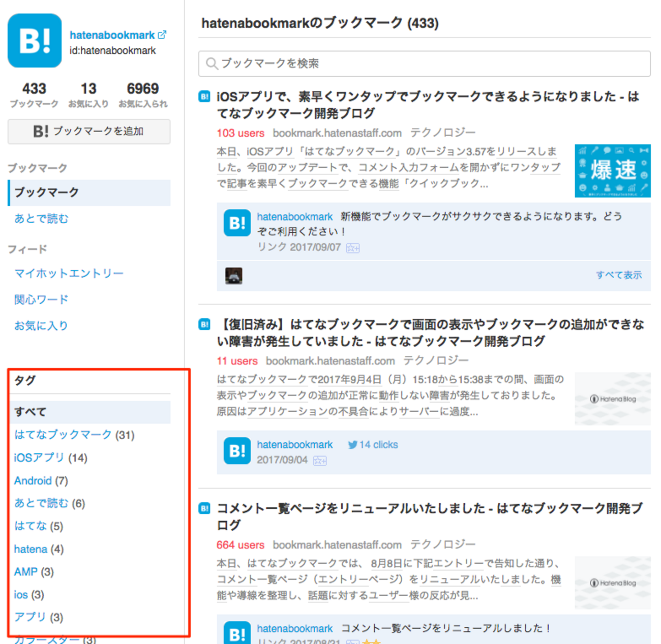The height and width of the screenshot is (644, 661).
Task: Open the 2017/09/04 comment date link
Action: pyautogui.click(x=282, y=460)
